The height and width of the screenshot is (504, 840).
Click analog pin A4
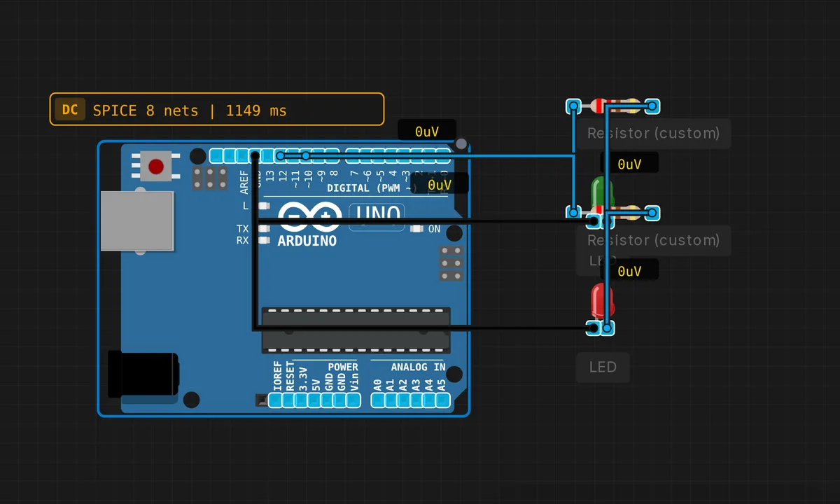[x=429, y=400]
